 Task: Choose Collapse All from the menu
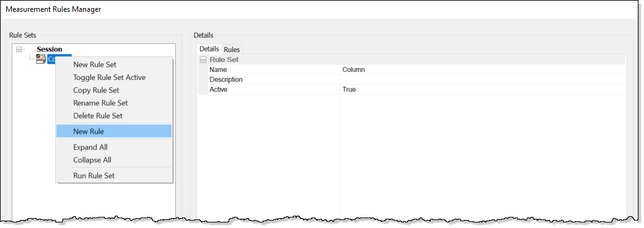(92, 160)
